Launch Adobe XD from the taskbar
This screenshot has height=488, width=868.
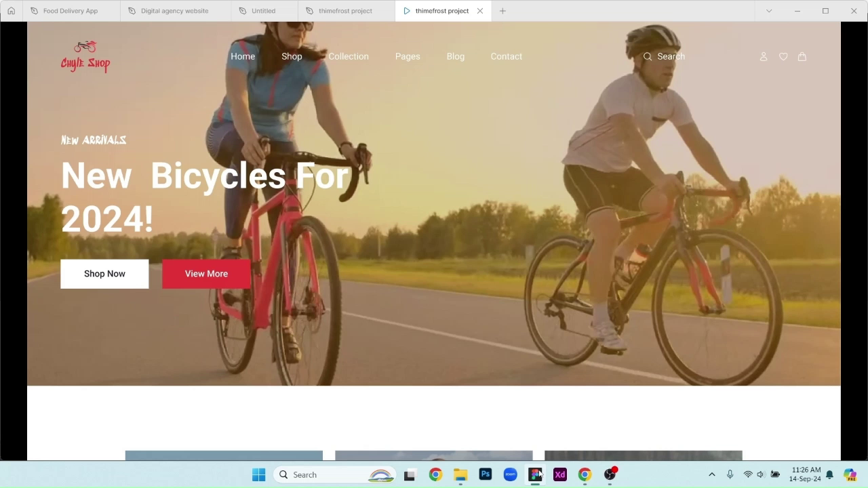click(560, 474)
